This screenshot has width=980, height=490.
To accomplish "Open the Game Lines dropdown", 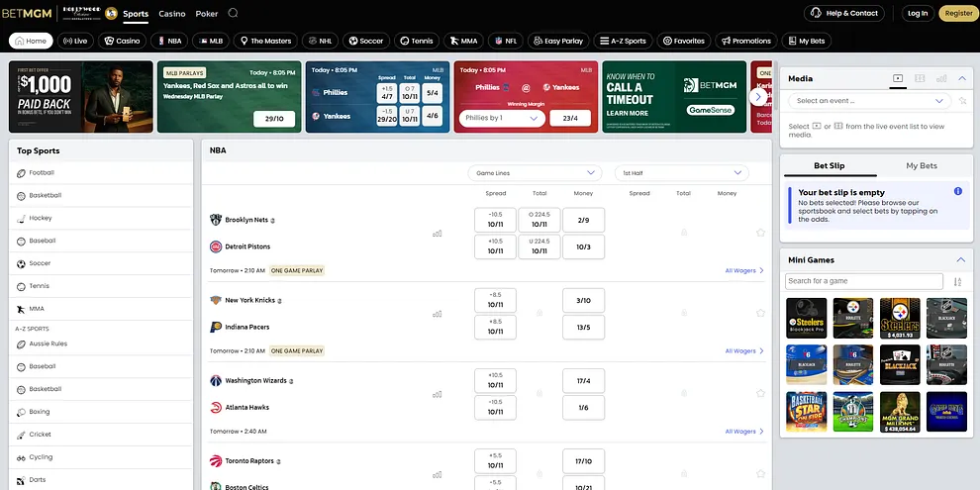I will (x=535, y=173).
